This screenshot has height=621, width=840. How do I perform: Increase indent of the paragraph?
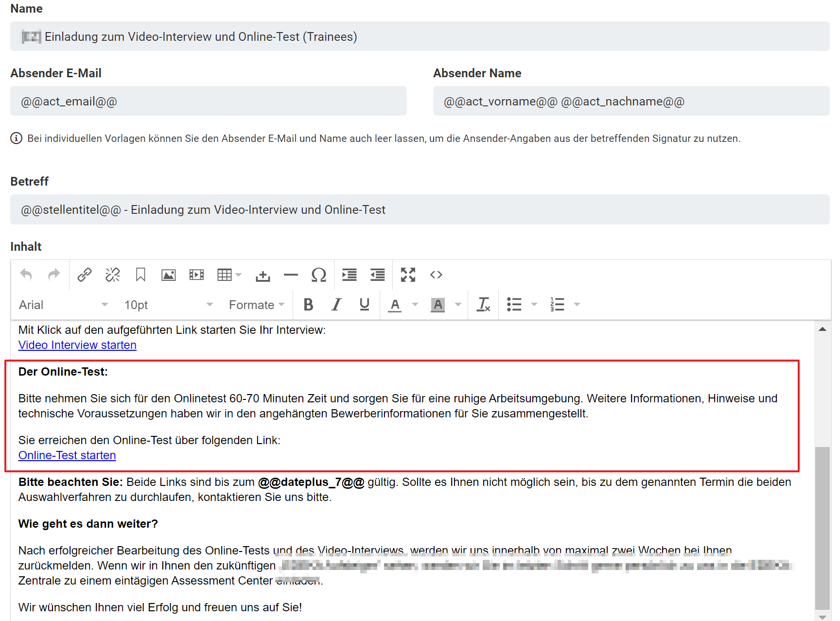pyautogui.click(x=350, y=275)
